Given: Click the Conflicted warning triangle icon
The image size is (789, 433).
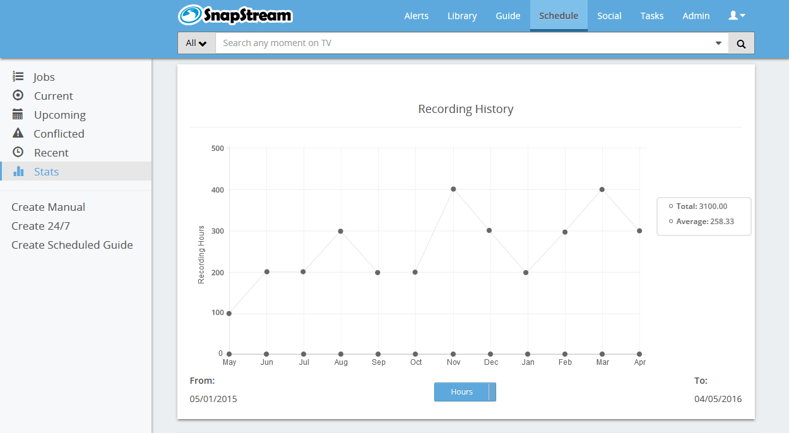Looking at the screenshot, I should (x=18, y=134).
